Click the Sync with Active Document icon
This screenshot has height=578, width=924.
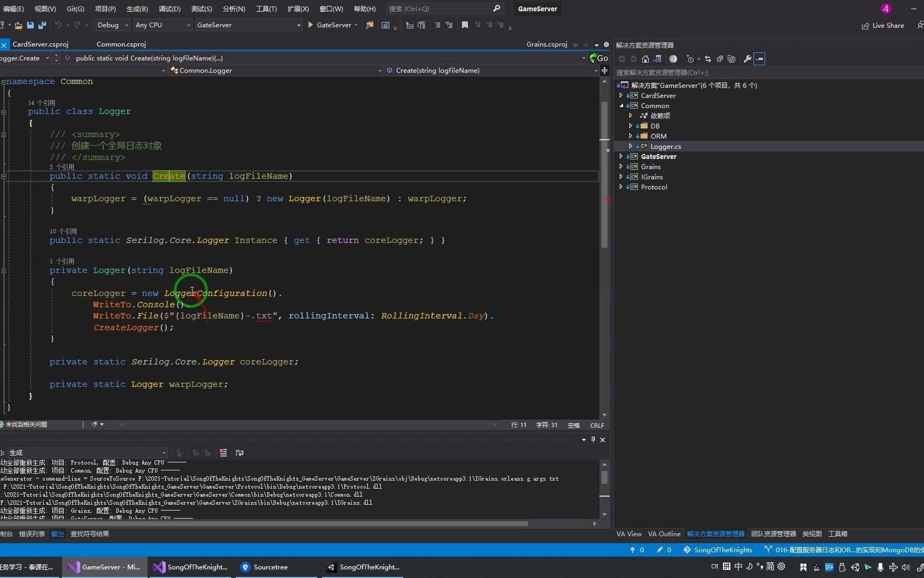[708, 59]
